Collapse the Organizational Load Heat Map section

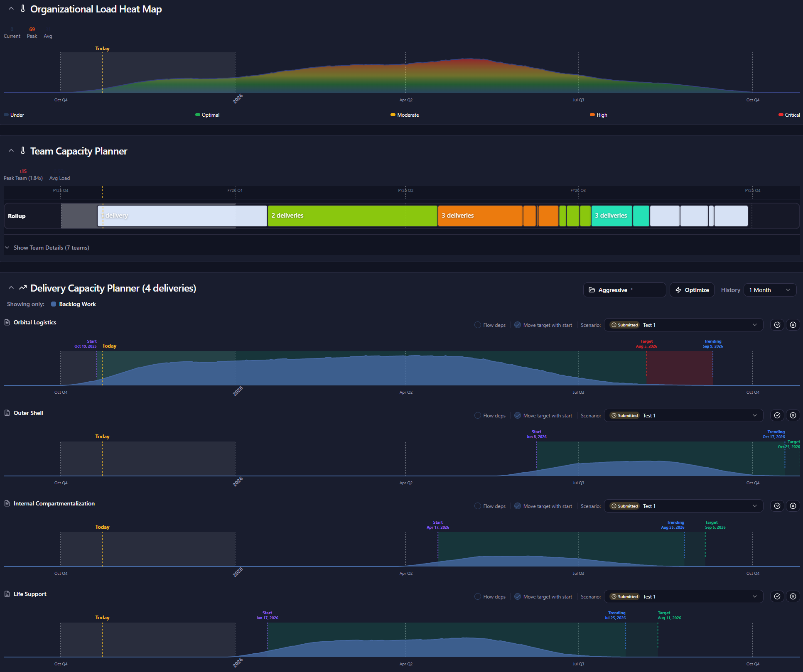pyautogui.click(x=11, y=9)
